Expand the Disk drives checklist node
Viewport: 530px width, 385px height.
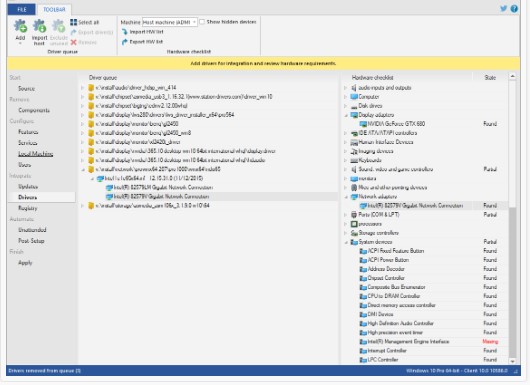point(346,106)
